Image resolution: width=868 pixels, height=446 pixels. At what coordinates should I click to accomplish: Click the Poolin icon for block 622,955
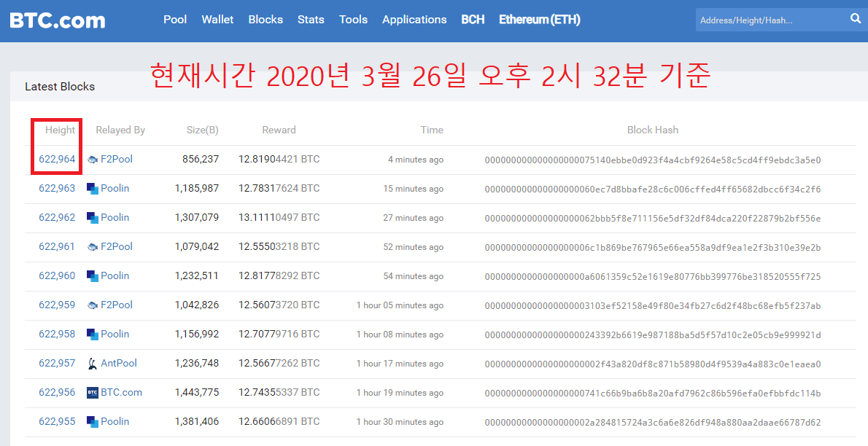click(93, 422)
